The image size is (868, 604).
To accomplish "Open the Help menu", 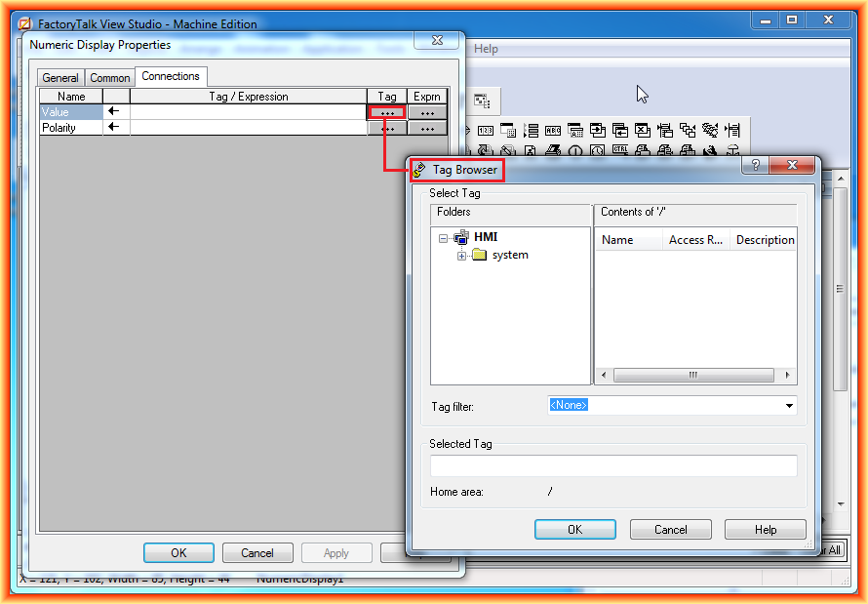I will 486,49.
